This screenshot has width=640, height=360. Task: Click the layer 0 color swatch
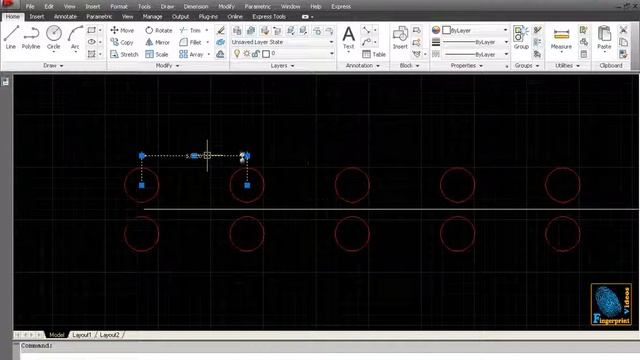[266, 53]
